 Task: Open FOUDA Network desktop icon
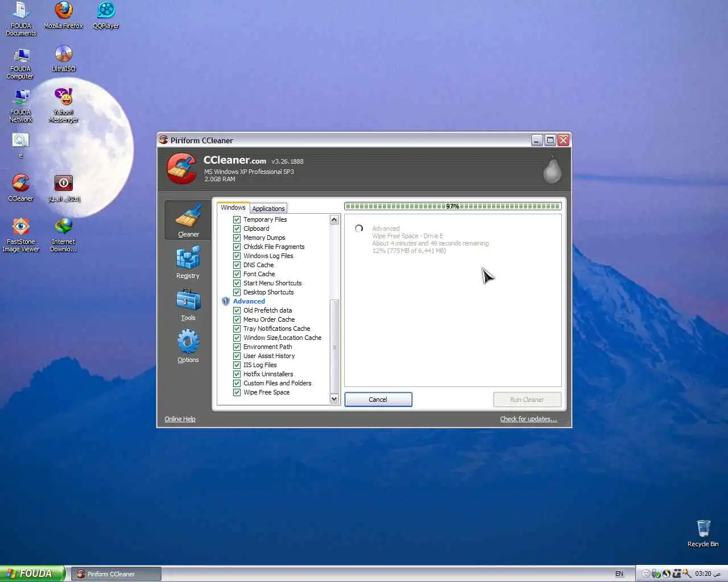click(x=20, y=106)
